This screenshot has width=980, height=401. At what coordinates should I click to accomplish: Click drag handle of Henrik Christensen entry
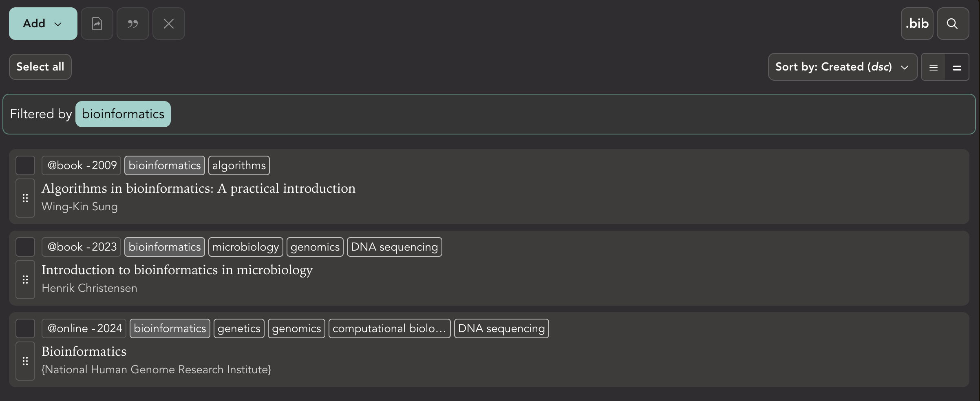coord(25,280)
